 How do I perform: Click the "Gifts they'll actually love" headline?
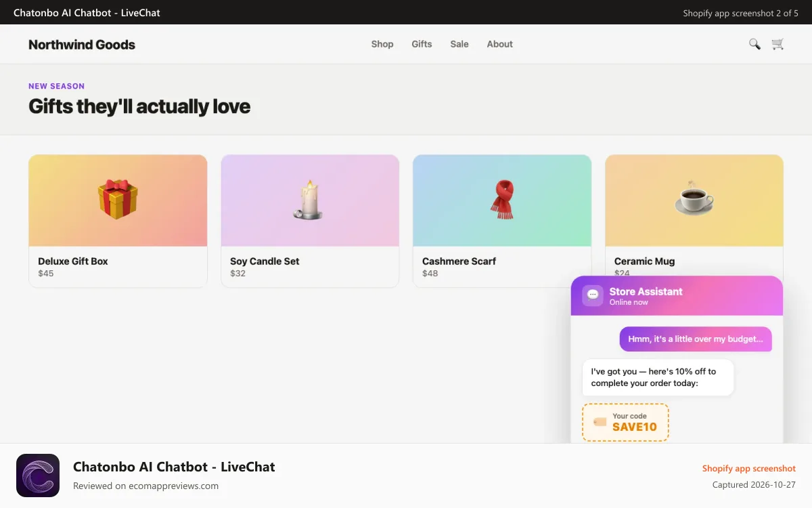click(x=139, y=107)
